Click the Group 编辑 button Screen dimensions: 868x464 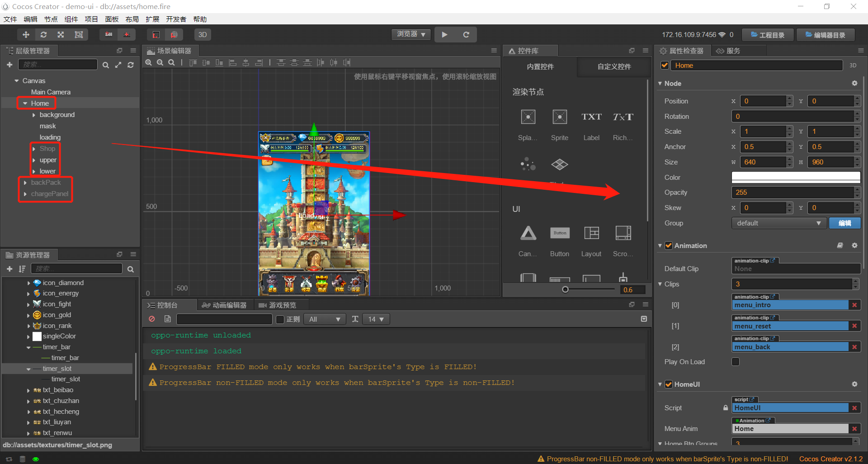coord(844,223)
